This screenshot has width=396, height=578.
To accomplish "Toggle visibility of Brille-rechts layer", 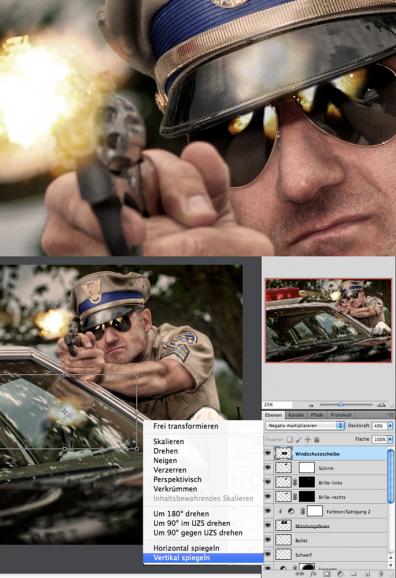I will pyautogui.click(x=268, y=497).
